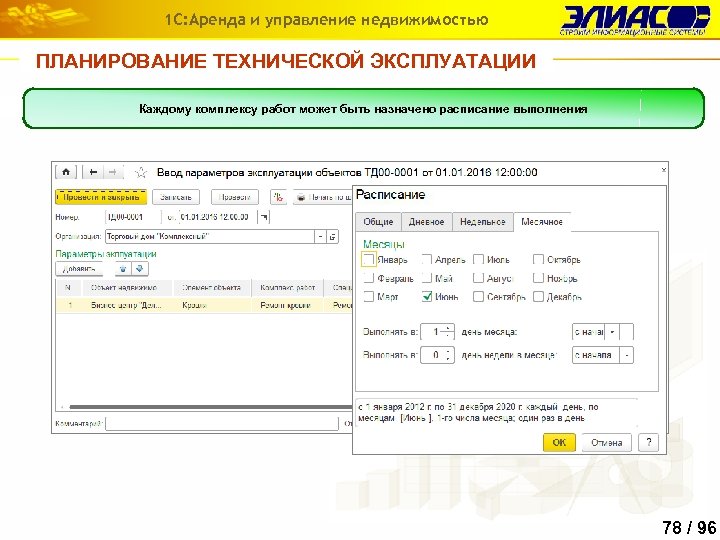Check the Март checkbox
Viewport: 720px width, 540px height.
(x=368, y=297)
